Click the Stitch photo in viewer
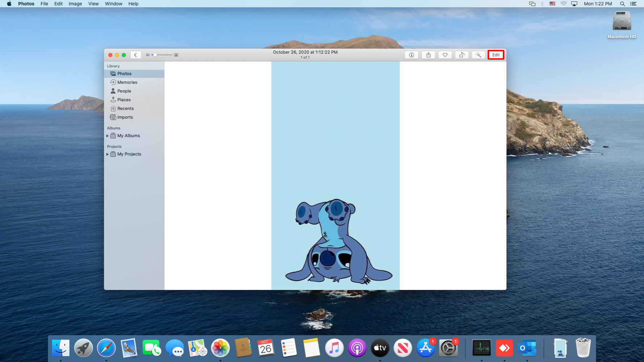This screenshot has height=362, width=644. pos(336,175)
